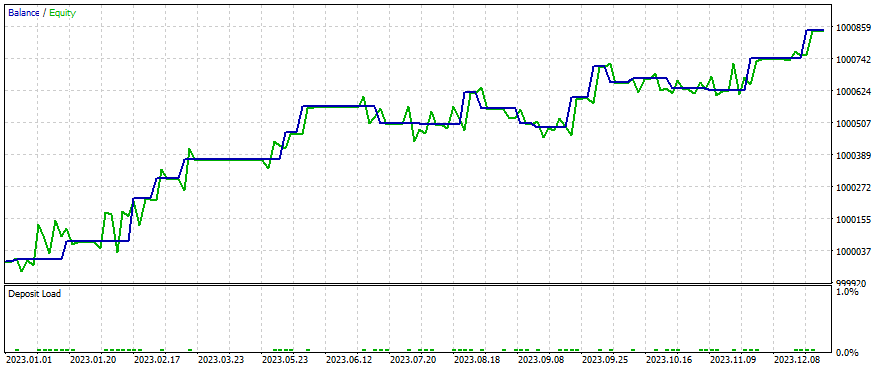Click the 1000389 axis value

point(853,155)
